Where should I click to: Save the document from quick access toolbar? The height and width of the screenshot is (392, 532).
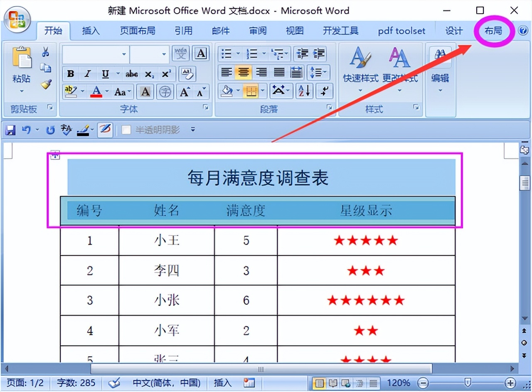(x=10, y=130)
